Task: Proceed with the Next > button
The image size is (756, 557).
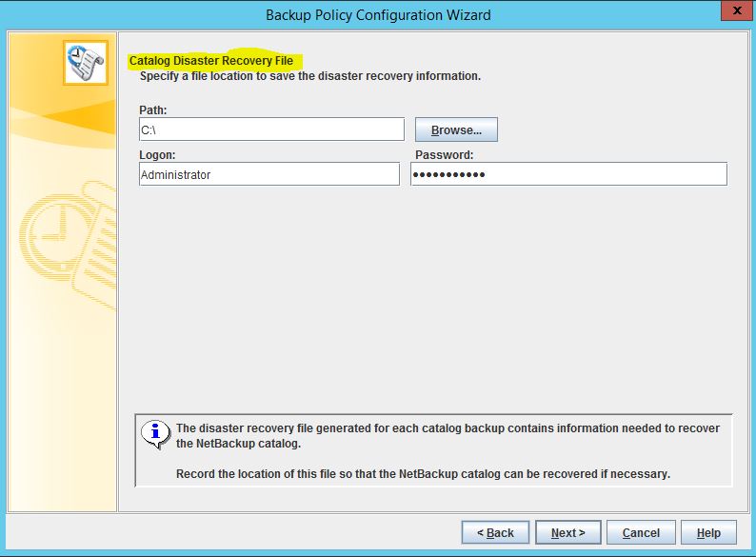Action: 568,532
